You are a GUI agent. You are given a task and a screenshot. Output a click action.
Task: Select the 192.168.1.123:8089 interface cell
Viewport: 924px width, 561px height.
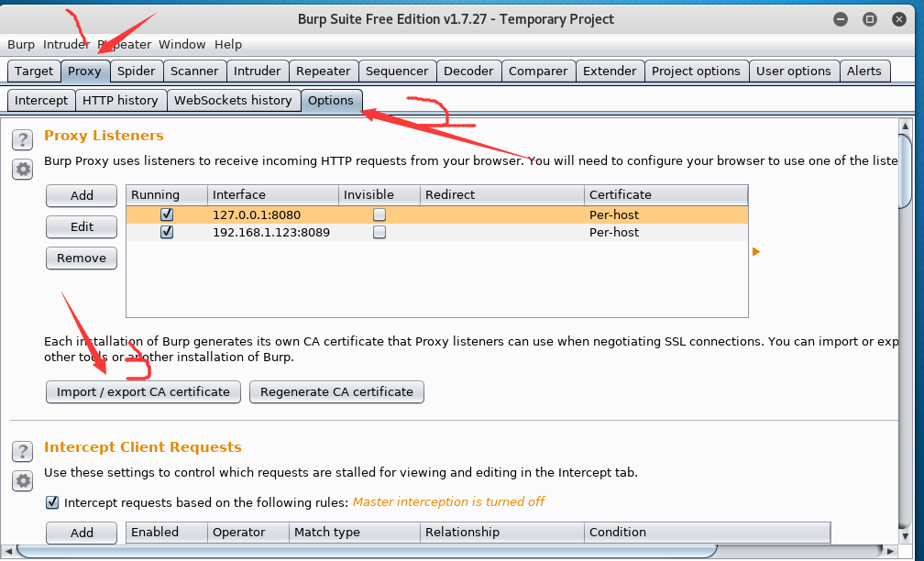[273, 232]
